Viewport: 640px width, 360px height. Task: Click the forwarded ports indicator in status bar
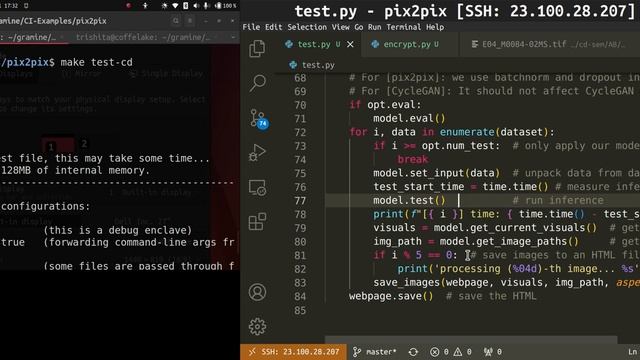pos(493,352)
